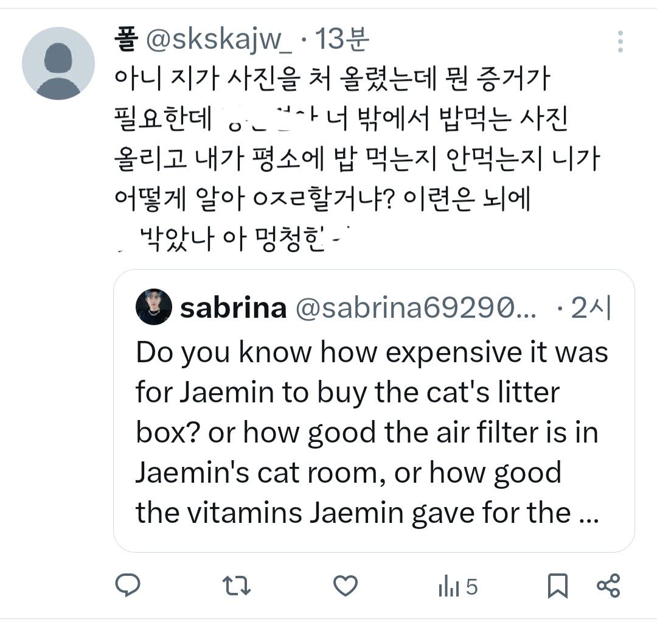Tap the view count number 5
Screen dimensions: 657x644
pos(471,587)
